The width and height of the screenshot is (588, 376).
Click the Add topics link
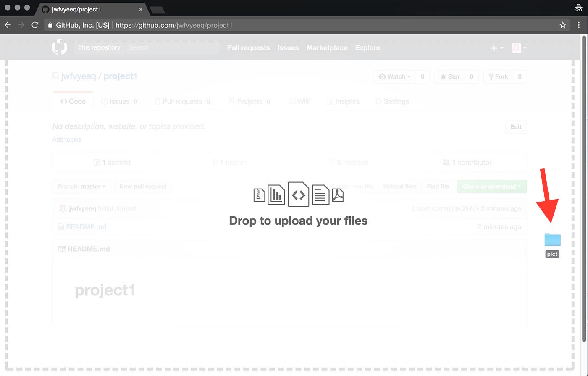tap(67, 139)
